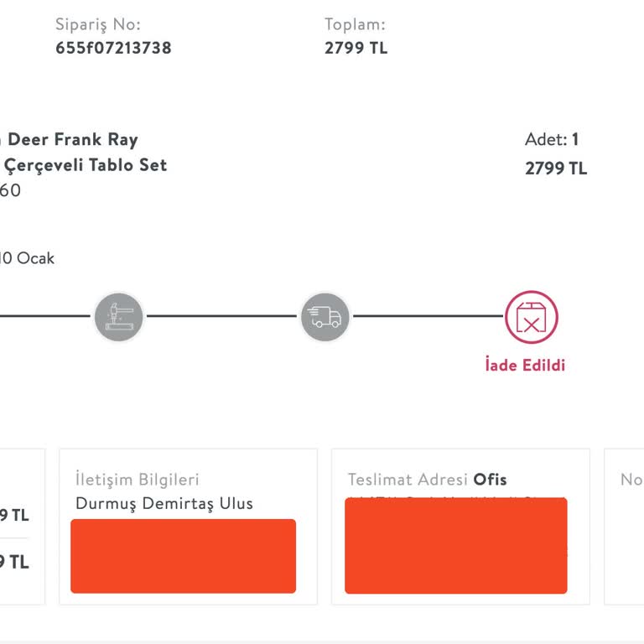
Task: Click the redacted block in the delivery address card
Action: pyautogui.click(x=455, y=545)
